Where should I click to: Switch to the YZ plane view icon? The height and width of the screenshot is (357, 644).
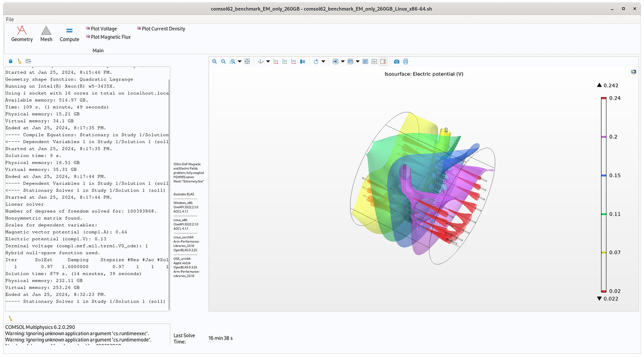pyautogui.click(x=284, y=61)
